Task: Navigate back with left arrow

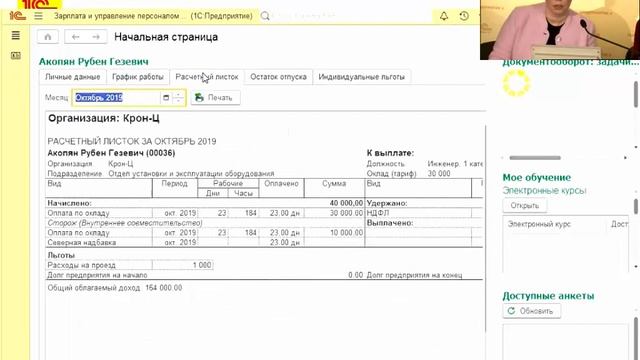Action: coord(76,37)
